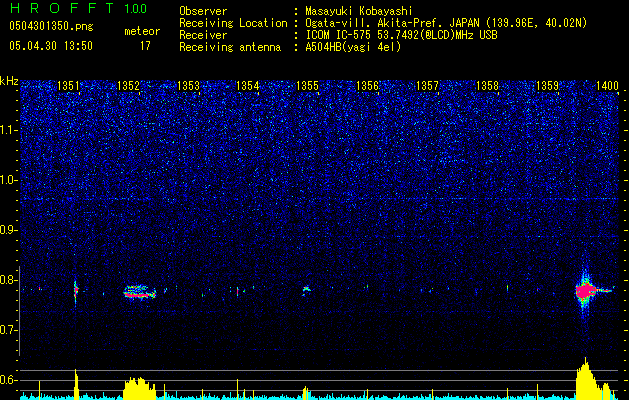Click the 1.1 frequency axis label
Screen dimensions: 629x400
(x=8, y=130)
